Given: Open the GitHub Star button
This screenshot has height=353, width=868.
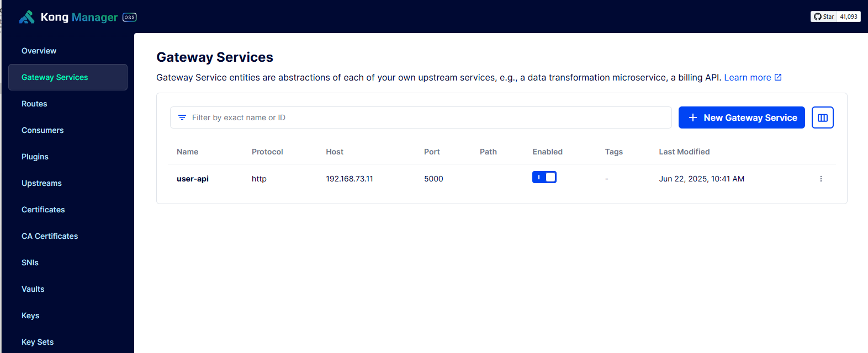Looking at the screenshot, I should click(824, 17).
